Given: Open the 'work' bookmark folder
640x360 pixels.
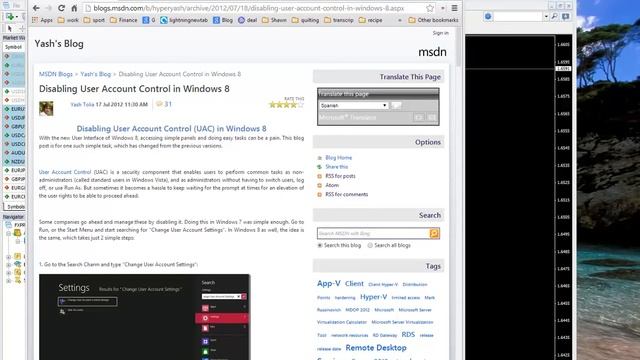Looking at the screenshot, I should click(68, 20).
